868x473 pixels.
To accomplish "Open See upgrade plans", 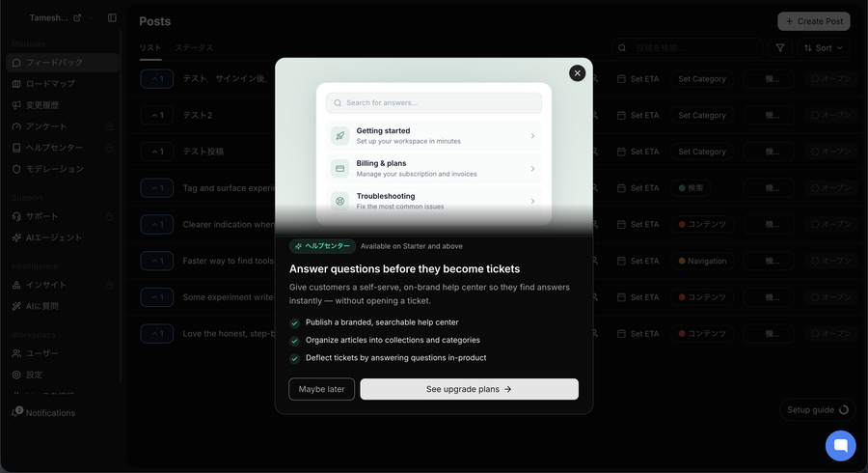I will 470,389.
